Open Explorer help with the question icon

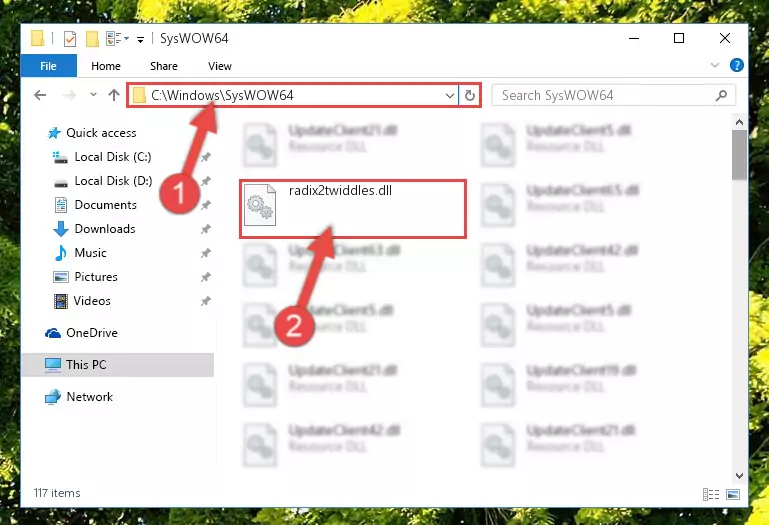(737, 65)
